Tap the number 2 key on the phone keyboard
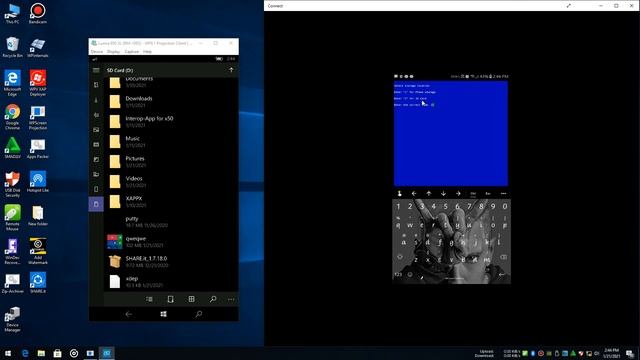 (410, 207)
